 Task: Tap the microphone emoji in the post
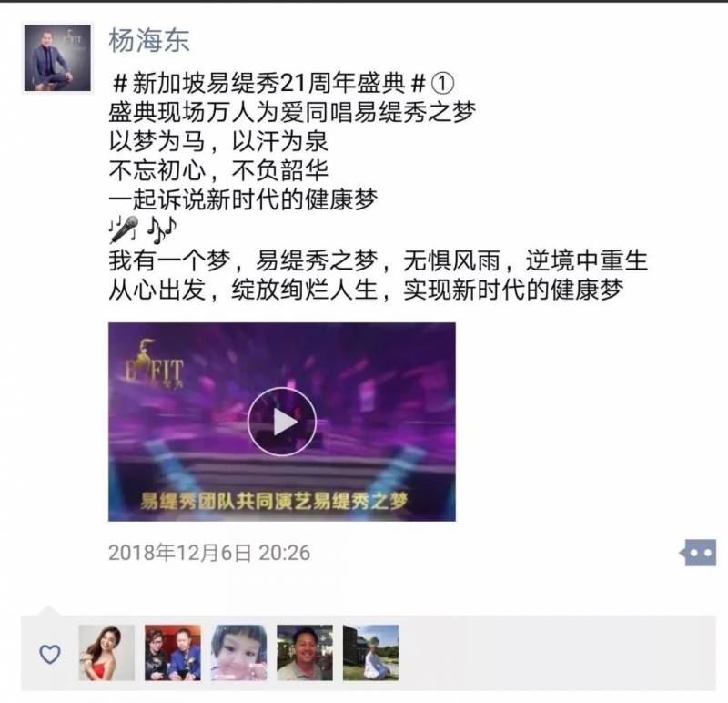[124, 229]
